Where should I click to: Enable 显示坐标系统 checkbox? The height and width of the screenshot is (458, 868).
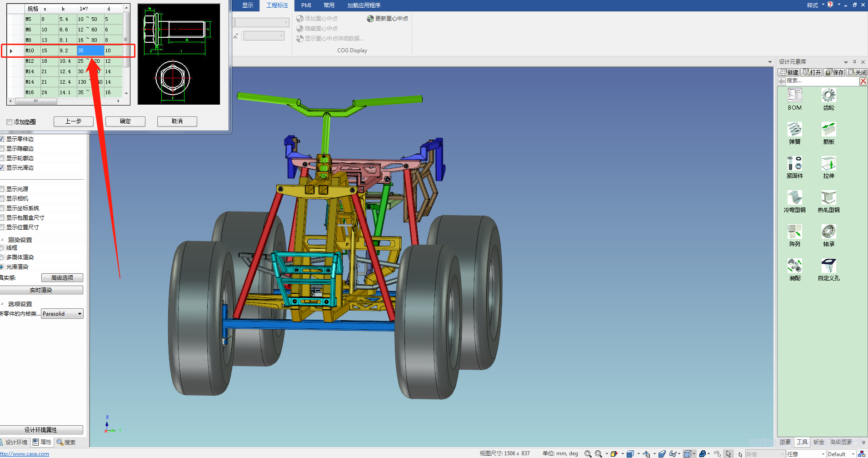tap(2, 208)
